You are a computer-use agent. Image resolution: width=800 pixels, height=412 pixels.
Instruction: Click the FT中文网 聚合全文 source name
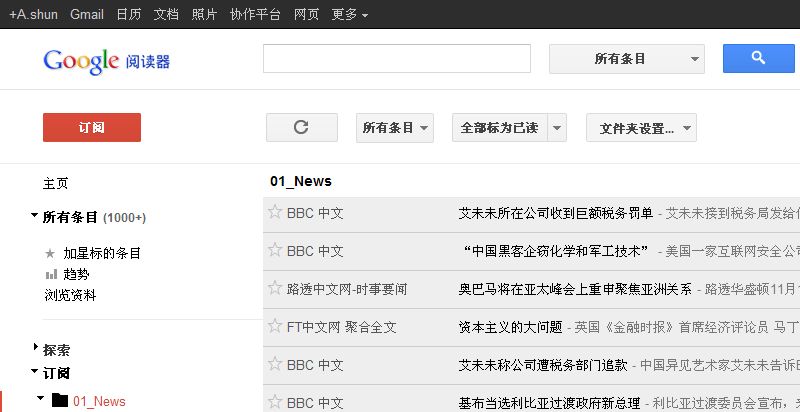coord(341,327)
